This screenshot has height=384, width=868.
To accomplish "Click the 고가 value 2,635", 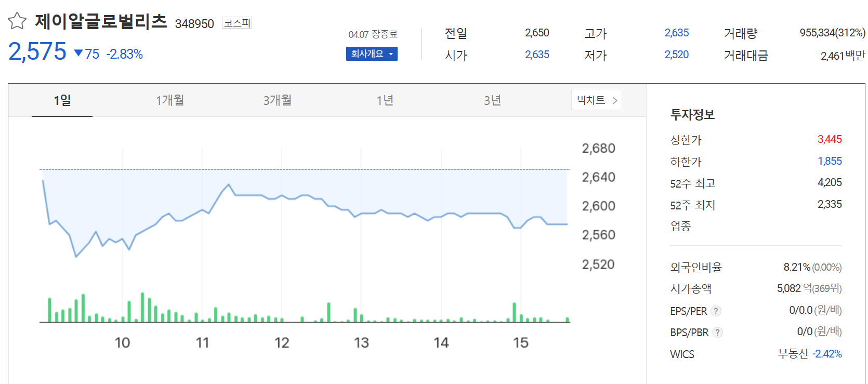I will (x=677, y=33).
